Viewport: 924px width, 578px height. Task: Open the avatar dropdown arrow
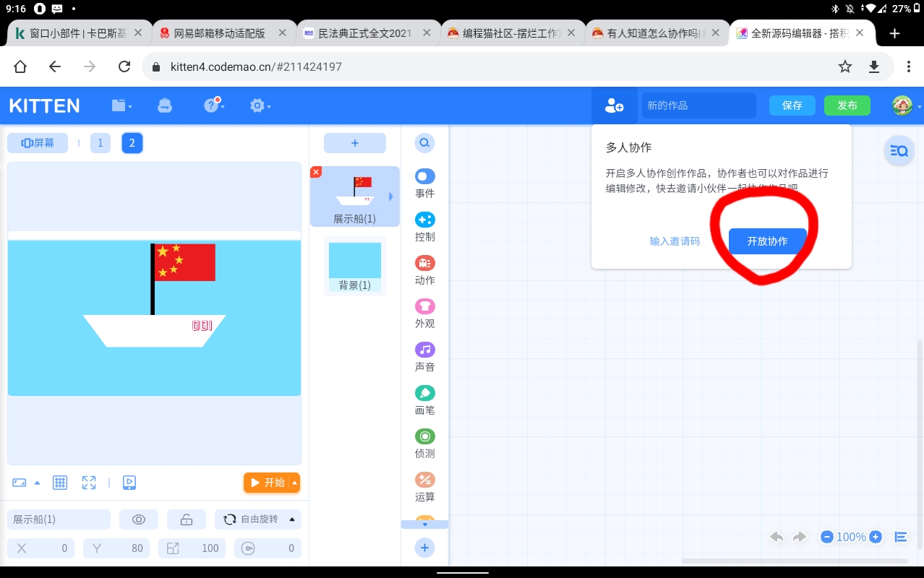[919, 107]
